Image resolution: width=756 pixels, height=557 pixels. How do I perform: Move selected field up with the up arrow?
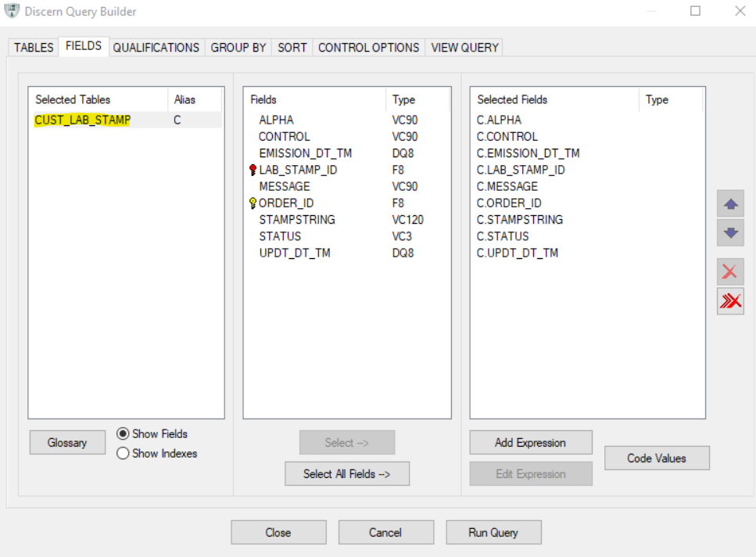click(x=730, y=204)
